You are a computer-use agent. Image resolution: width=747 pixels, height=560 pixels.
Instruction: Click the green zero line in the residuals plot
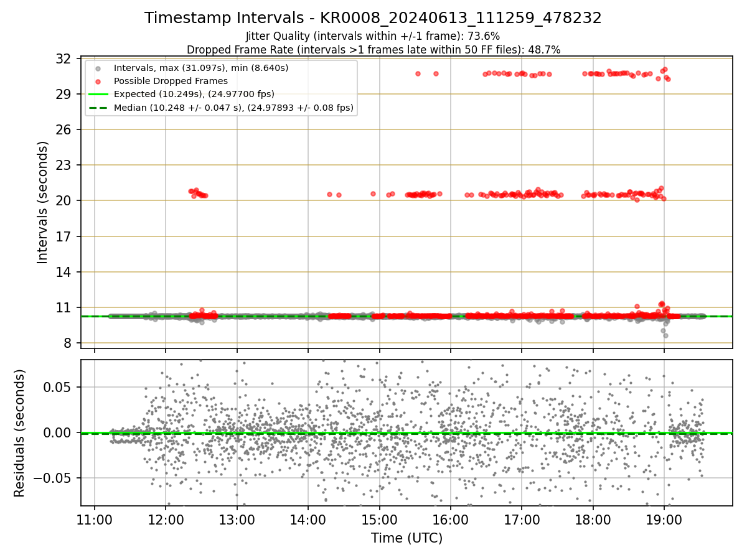pyautogui.click(x=406, y=433)
